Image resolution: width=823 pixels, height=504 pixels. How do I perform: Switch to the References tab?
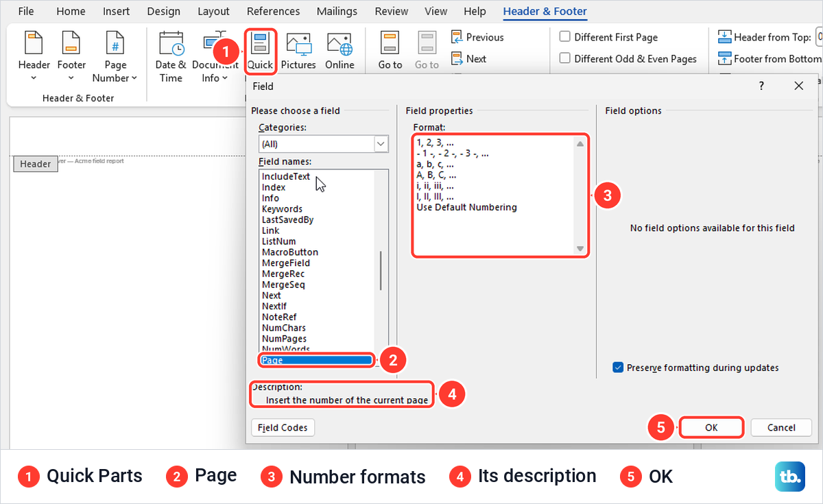[x=273, y=11]
